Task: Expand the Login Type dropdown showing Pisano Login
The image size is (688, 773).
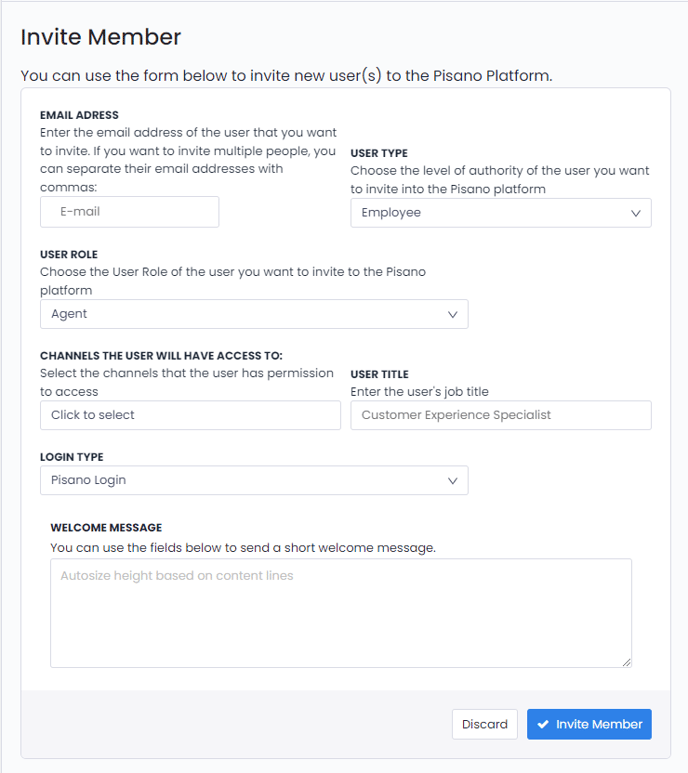Action: pyautogui.click(x=253, y=480)
